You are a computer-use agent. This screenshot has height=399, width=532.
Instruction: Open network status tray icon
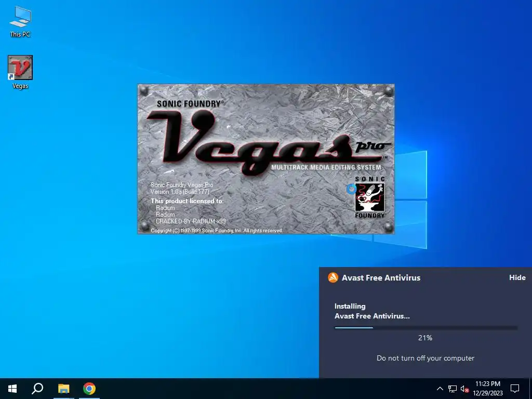tap(453, 389)
